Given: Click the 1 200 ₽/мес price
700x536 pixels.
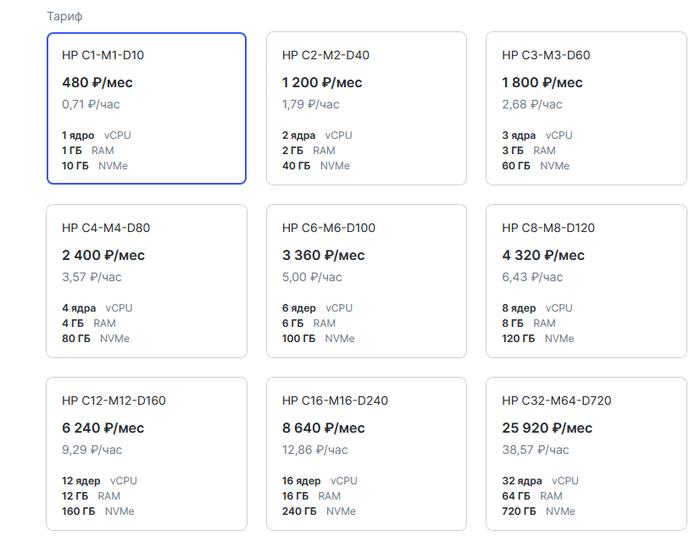Looking at the screenshot, I should [x=322, y=82].
